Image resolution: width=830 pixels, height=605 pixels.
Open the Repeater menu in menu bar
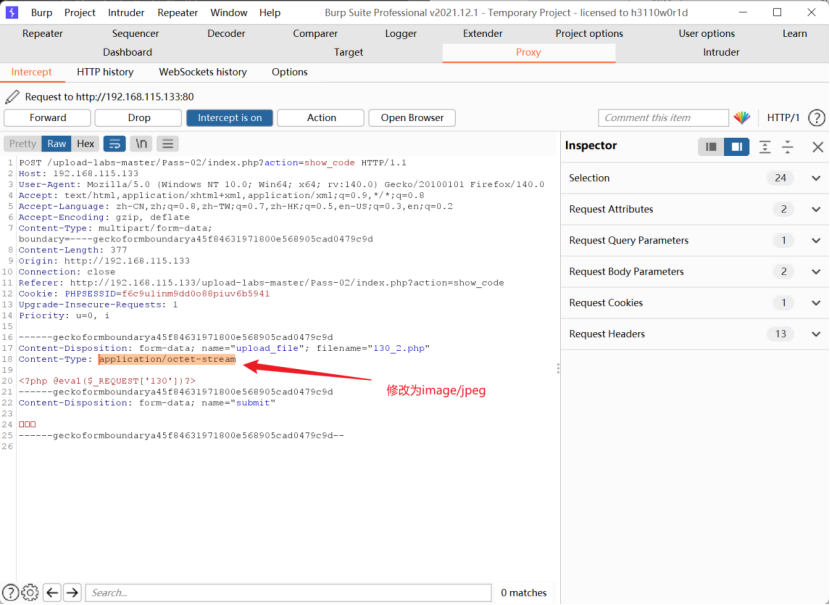(x=177, y=13)
